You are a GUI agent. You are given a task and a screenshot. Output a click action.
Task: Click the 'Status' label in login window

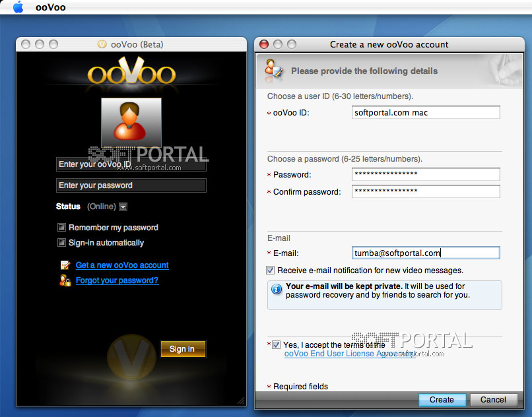tap(68, 207)
